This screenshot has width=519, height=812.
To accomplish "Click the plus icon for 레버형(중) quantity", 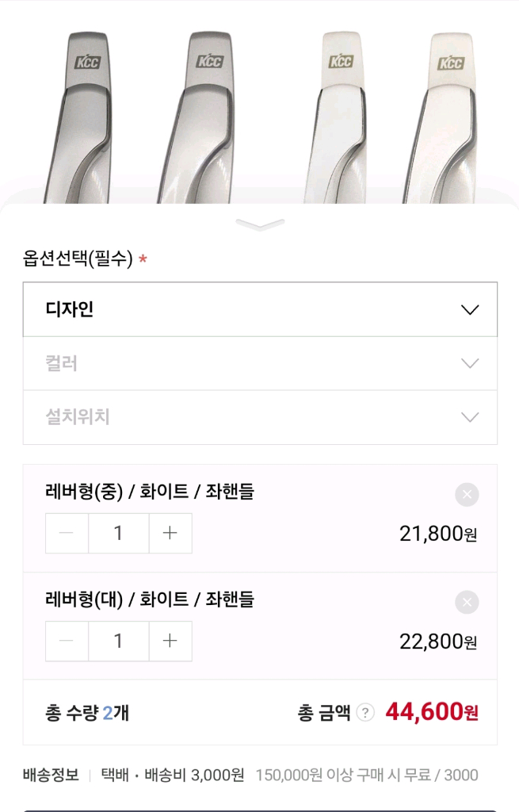I will point(170,533).
